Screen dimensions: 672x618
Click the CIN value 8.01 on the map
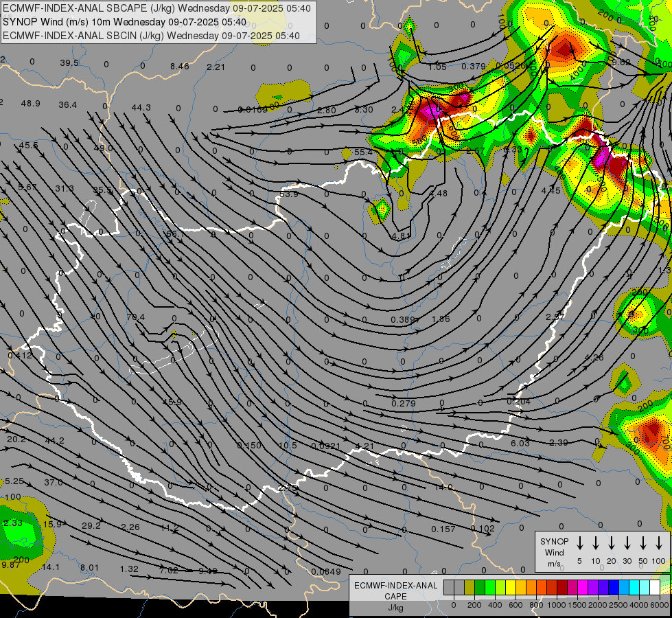click(x=89, y=567)
